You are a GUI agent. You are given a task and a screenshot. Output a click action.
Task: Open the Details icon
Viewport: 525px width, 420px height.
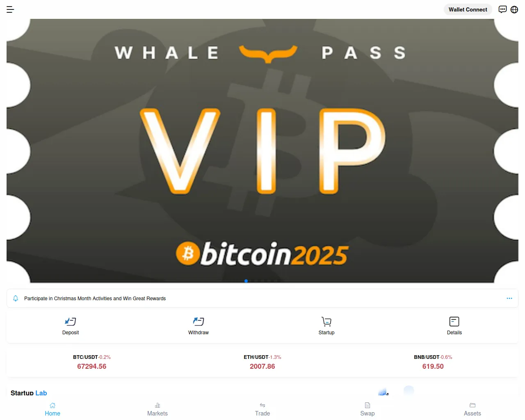click(454, 322)
